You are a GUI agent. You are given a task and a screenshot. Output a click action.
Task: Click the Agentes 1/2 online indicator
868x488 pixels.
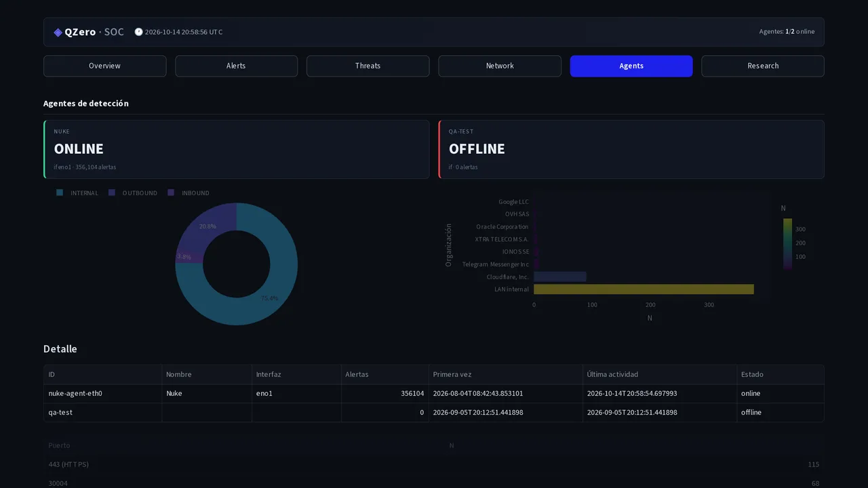pyautogui.click(x=787, y=32)
